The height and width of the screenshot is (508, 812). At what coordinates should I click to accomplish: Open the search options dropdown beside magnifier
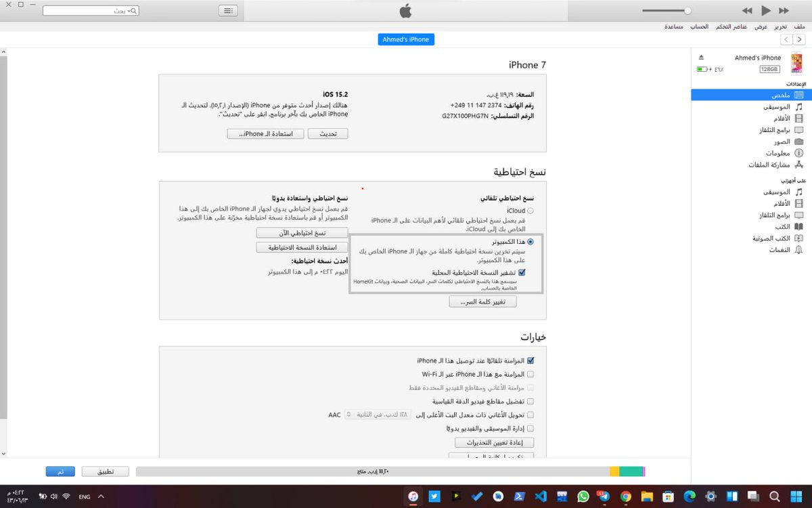point(133,11)
